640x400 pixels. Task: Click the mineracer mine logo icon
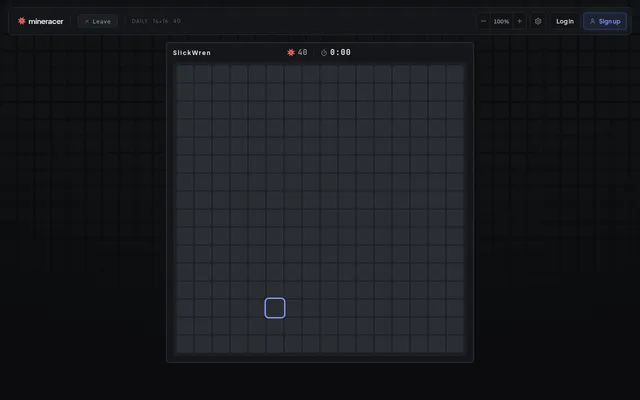(x=22, y=21)
